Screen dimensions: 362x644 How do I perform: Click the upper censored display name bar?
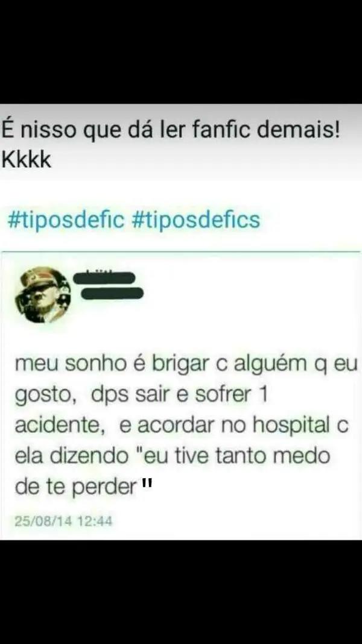click(104, 278)
